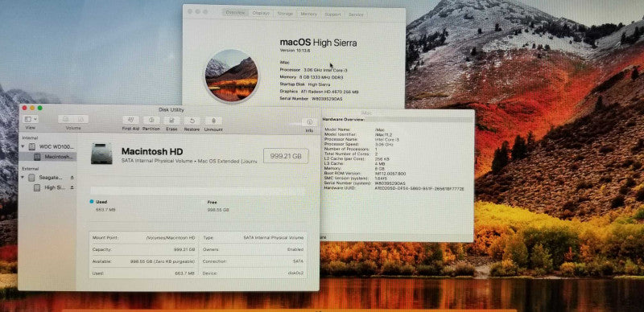
Task: Click the 999.21 GB capacity box
Action: (286, 156)
